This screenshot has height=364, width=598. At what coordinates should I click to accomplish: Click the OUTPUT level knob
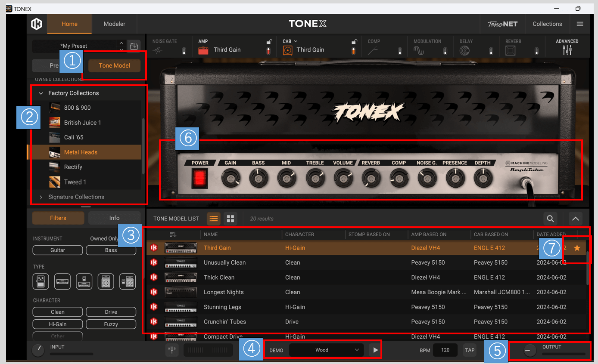point(529,351)
